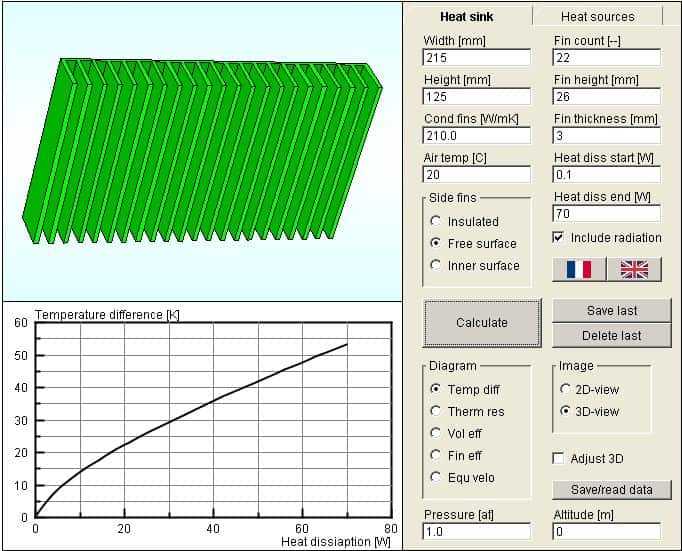Screen dimensions: 682x551
Task: Switch language using the UK flag button
Action: pyautogui.click(x=634, y=269)
